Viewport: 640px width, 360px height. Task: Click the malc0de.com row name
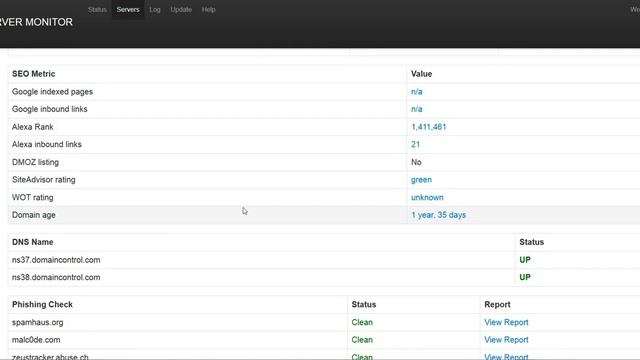pos(36,340)
